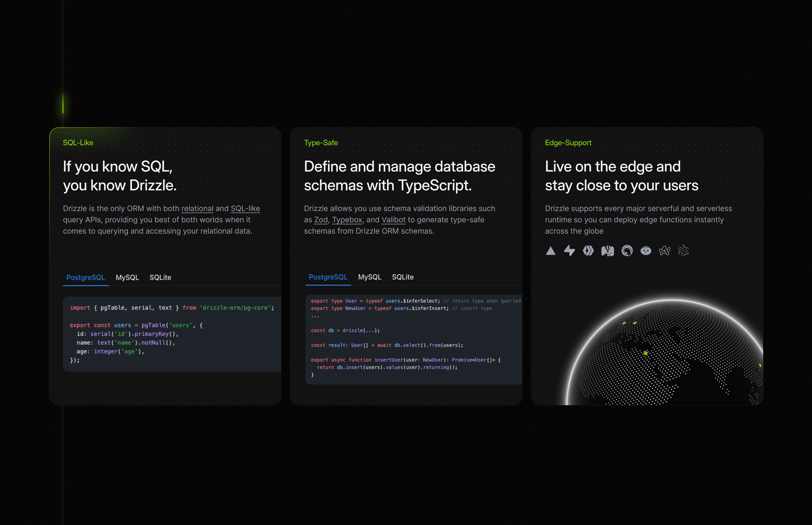812x525 pixels.
Task: Click heading "If you know SQL, you know Drizzle."
Action: 120,176
